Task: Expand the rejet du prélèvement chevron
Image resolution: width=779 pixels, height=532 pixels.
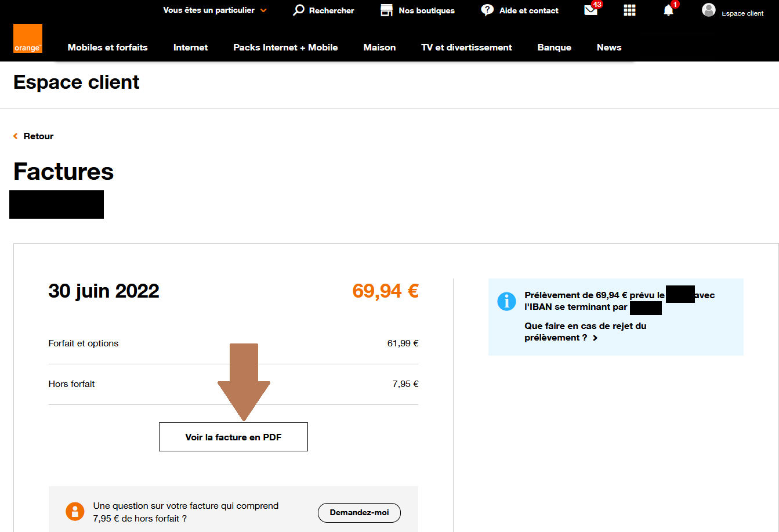Action: (x=595, y=338)
